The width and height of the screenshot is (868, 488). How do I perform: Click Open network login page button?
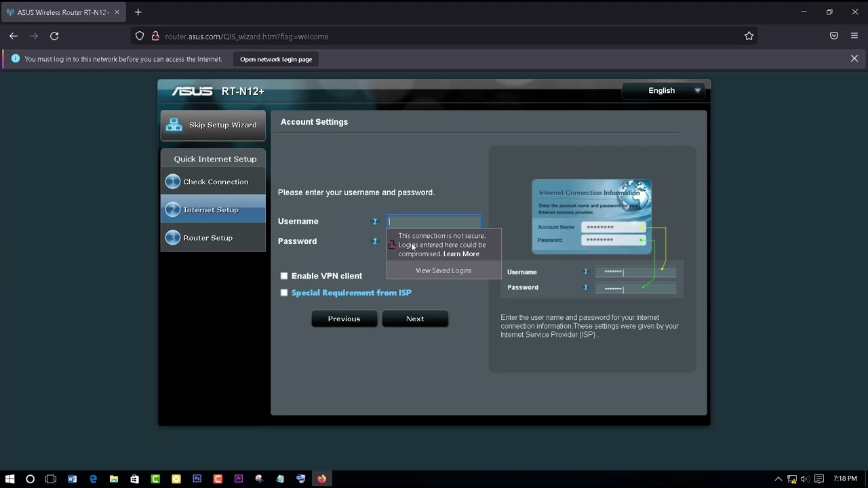point(276,59)
